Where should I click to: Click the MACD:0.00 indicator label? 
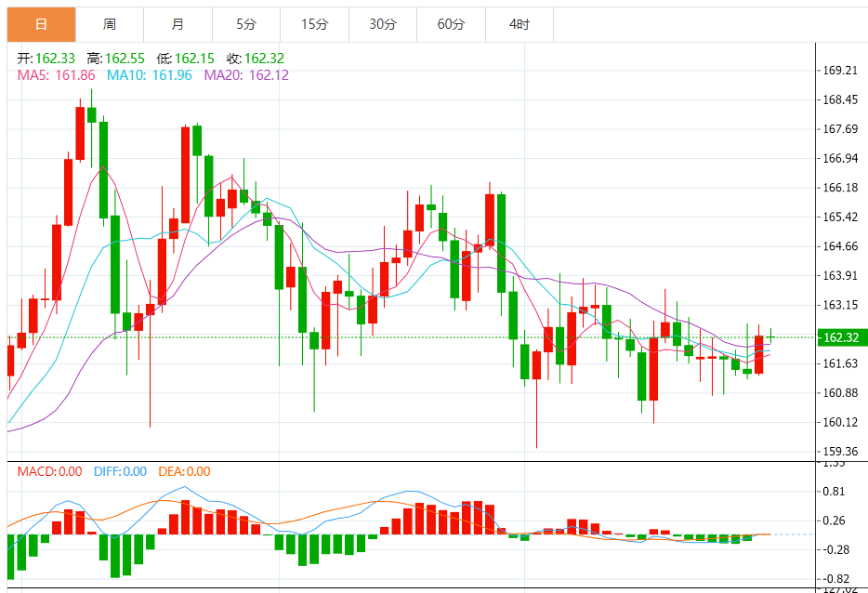tap(50, 472)
